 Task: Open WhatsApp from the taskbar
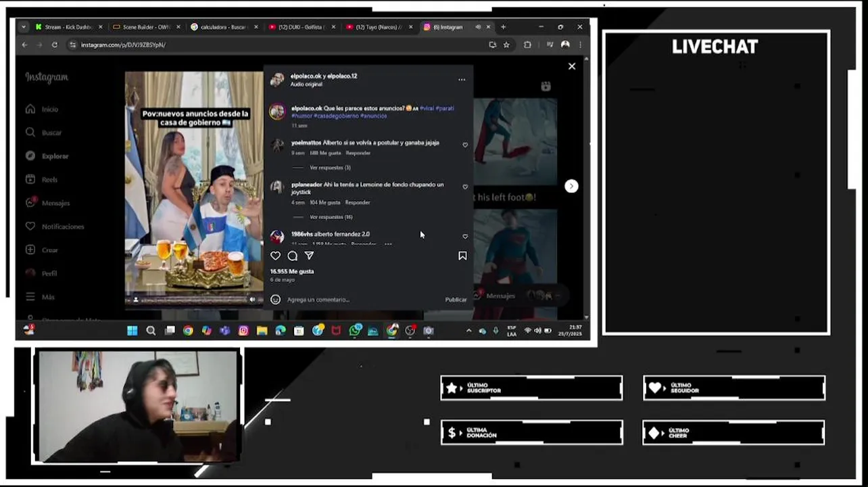pyautogui.click(x=355, y=331)
